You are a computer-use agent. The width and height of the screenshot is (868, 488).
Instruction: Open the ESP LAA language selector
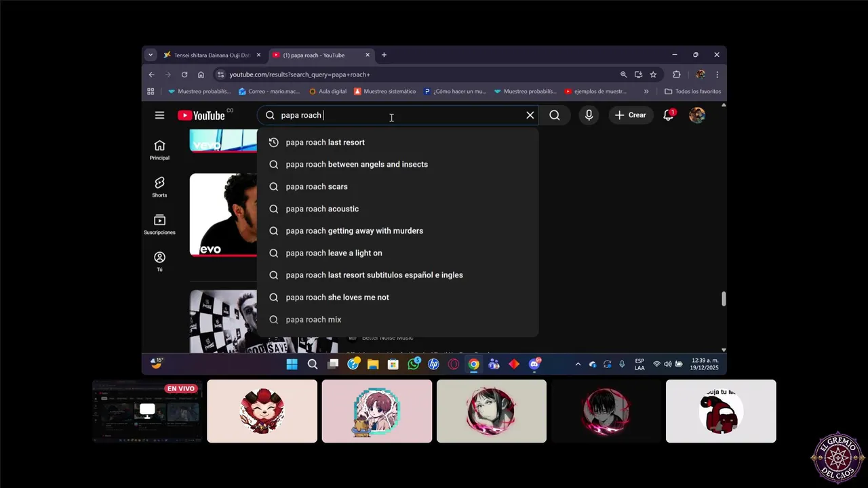pos(639,365)
